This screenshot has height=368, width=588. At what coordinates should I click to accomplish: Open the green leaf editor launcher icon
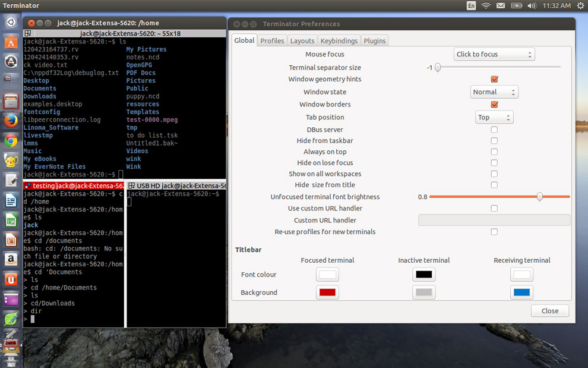(11, 319)
